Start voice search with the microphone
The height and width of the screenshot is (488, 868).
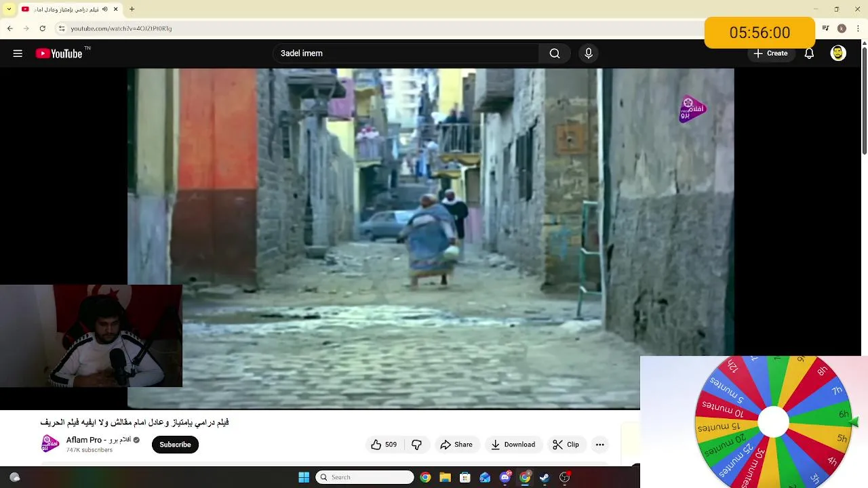pyautogui.click(x=589, y=54)
